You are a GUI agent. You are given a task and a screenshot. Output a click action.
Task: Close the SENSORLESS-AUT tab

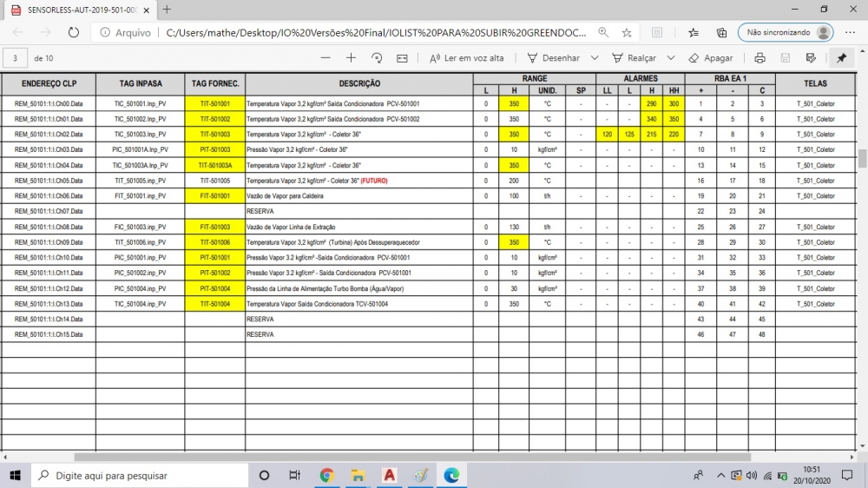pyautogui.click(x=146, y=10)
